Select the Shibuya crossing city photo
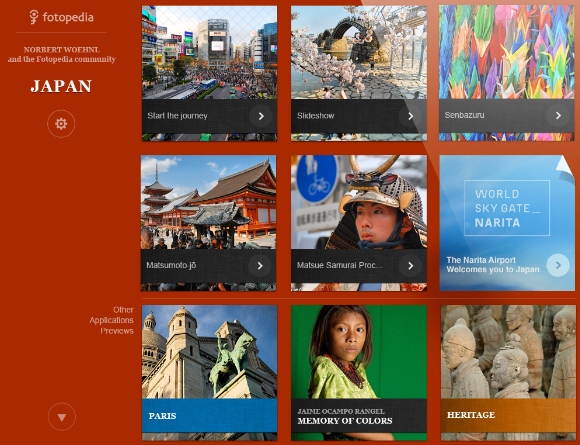This screenshot has height=445, width=580. tap(209, 53)
